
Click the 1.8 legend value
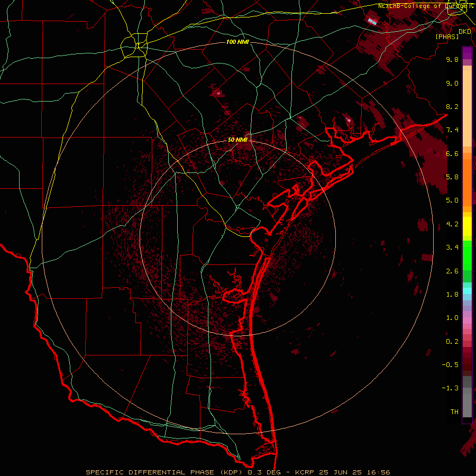pyautogui.click(x=452, y=295)
